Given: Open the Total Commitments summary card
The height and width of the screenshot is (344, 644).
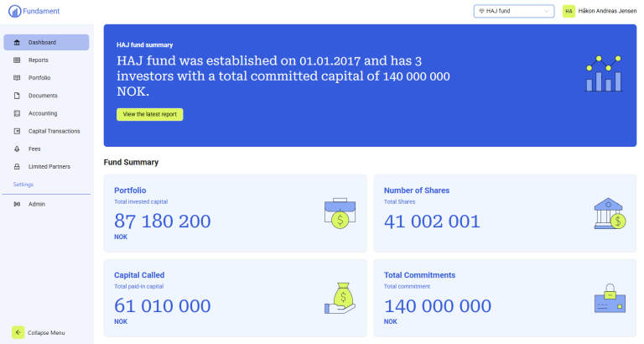Looking at the screenshot, I should click(x=505, y=298).
